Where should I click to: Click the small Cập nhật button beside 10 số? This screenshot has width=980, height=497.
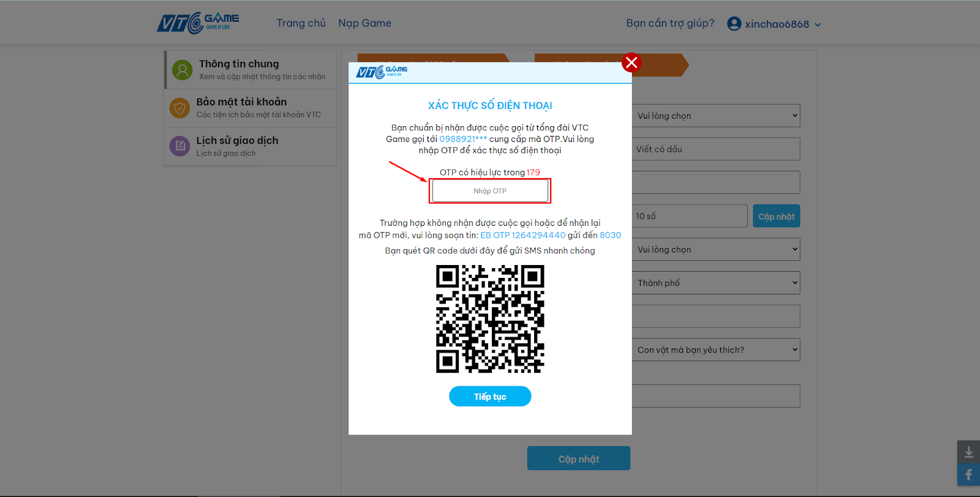(776, 216)
